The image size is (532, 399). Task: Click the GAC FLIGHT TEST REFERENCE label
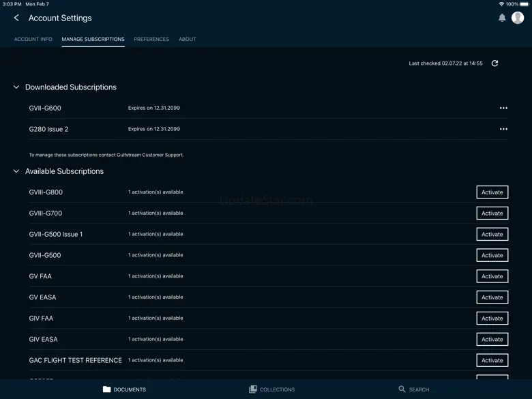click(75, 361)
